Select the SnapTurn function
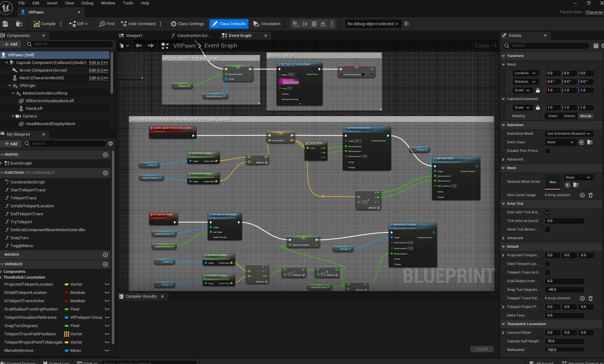This screenshot has height=364, width=604. click(x=19, y=238)
